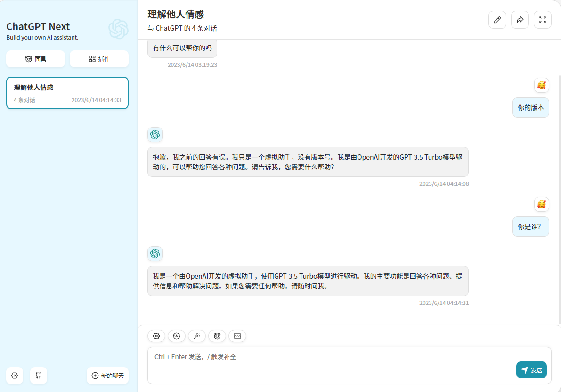The image size is (561, 392).
Task: Click user emoji avatar above "你是谁?"
Action: (541, 204)
